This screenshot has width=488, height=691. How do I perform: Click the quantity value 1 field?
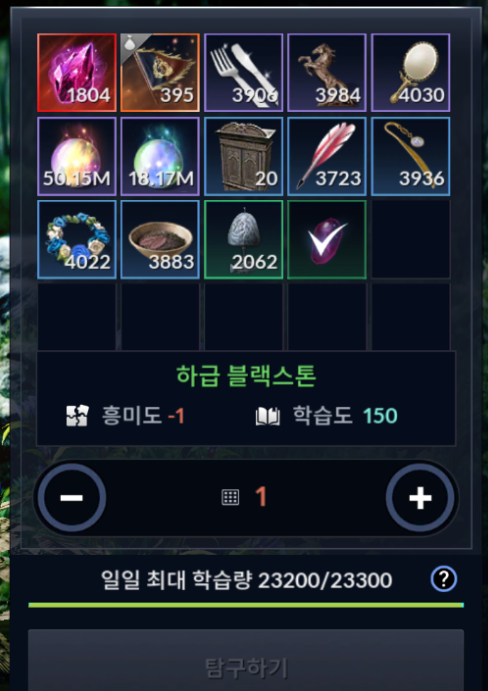261,497
